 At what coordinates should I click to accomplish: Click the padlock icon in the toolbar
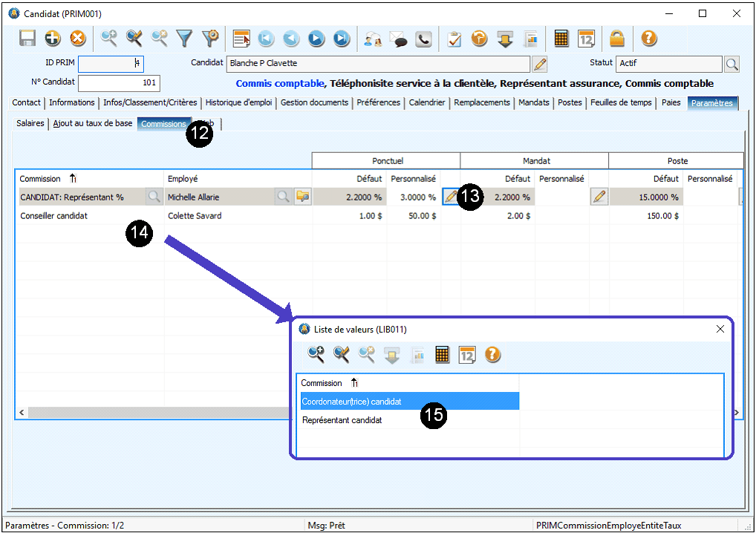pos(617,39)
